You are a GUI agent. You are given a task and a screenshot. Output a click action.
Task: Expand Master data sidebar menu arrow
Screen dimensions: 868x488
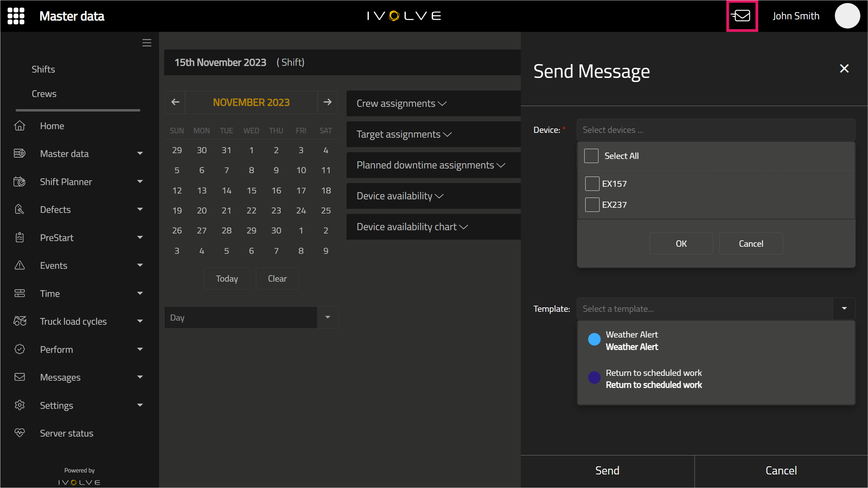(140, 154)
